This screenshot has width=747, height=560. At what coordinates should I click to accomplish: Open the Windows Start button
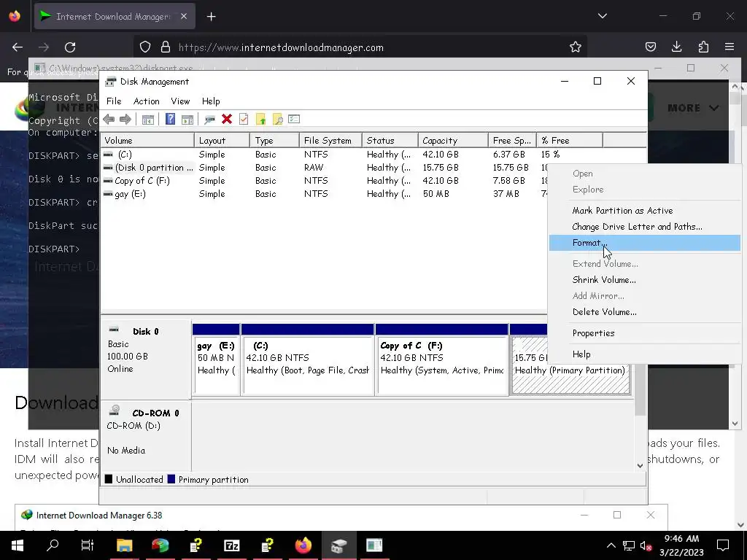point(18,545)
